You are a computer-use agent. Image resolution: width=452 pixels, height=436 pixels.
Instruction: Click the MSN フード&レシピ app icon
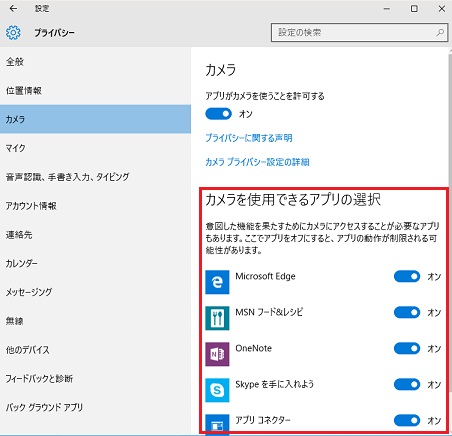click(x=217, y=318)
